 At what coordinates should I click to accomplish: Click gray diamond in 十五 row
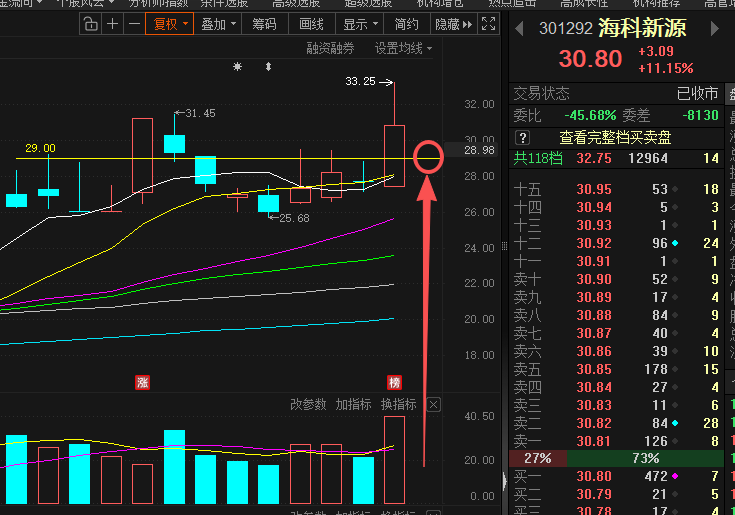(675, 189)
